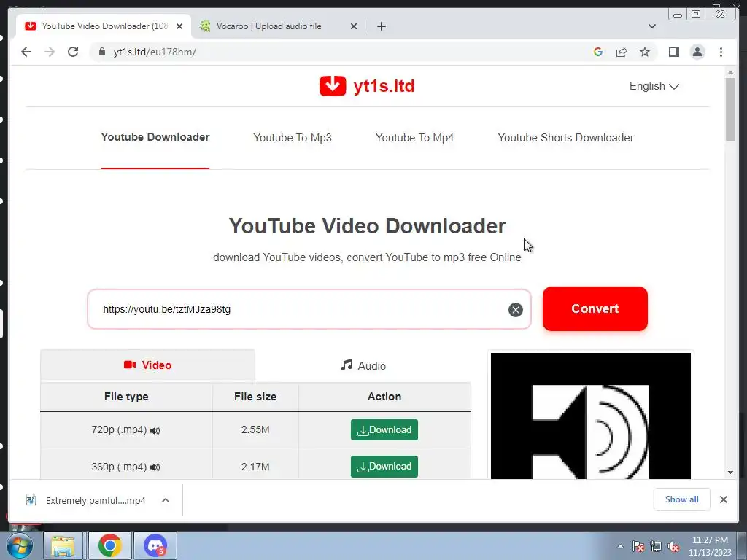Click the YouTube Video Downloader heading
This screenshot has height=560, width=747.
[x=367, y=226]
